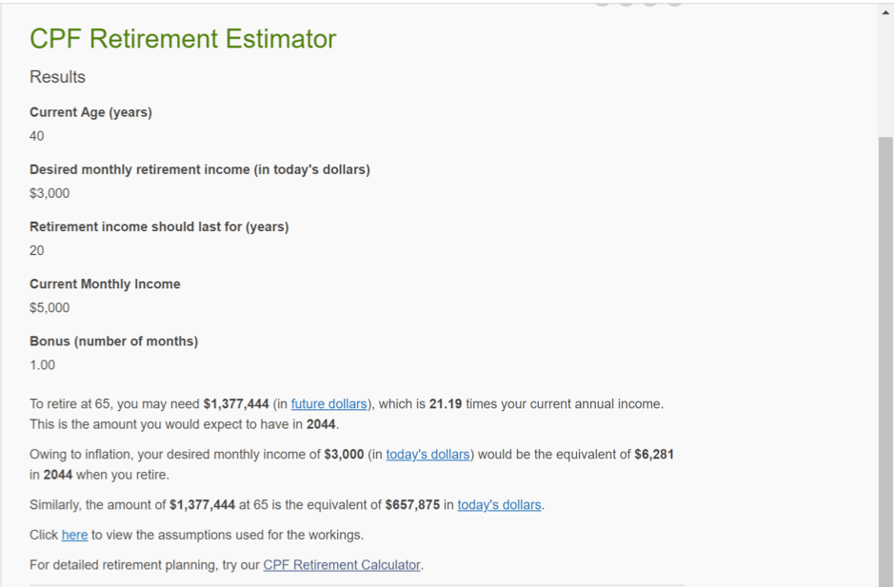Click the scrollbar track above the thumb
This screenshot has height=588, width=895.
885,78
